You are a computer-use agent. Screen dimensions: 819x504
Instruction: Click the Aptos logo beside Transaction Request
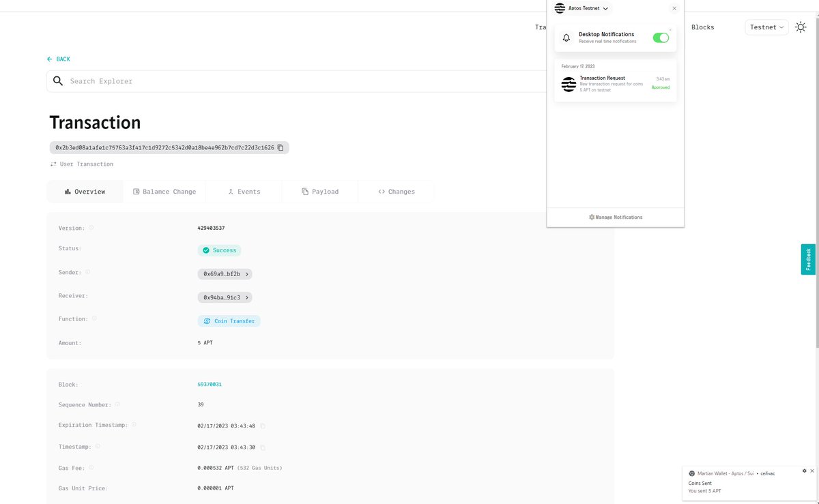pyautogui.click(x=569, y=85)
